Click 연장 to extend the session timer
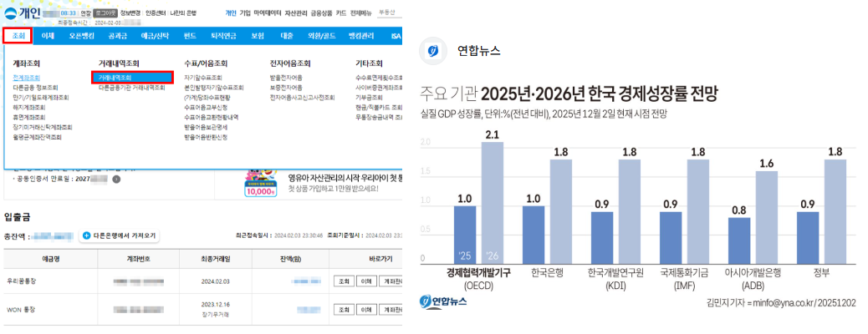This screenshot has height=334, width=868. [x=86, y=13]
